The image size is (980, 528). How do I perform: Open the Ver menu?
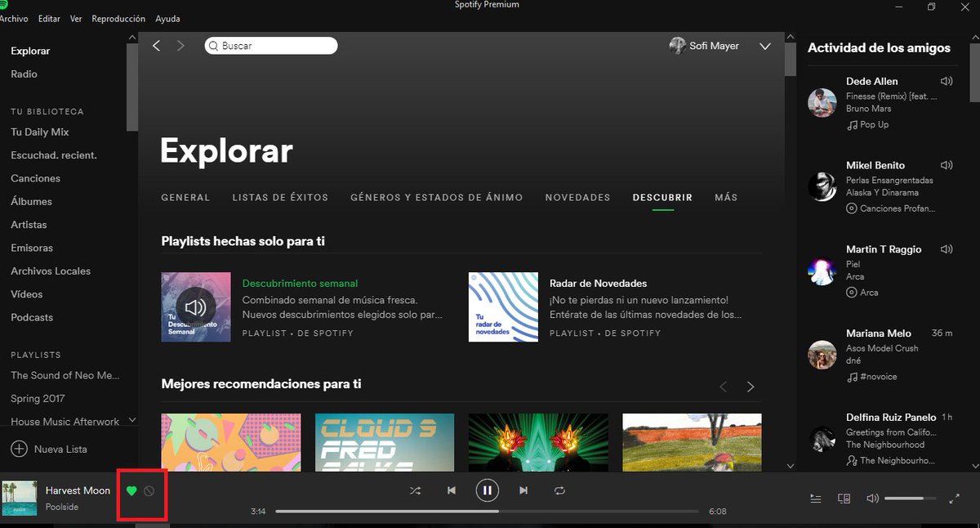[76, 18]
